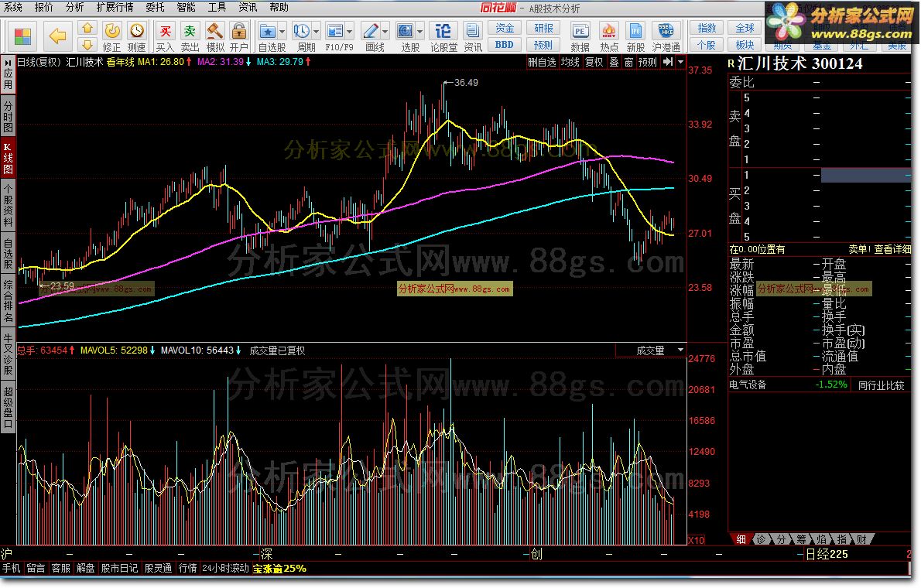Click the skip-to-end arrow in chart header

point(668,62)
